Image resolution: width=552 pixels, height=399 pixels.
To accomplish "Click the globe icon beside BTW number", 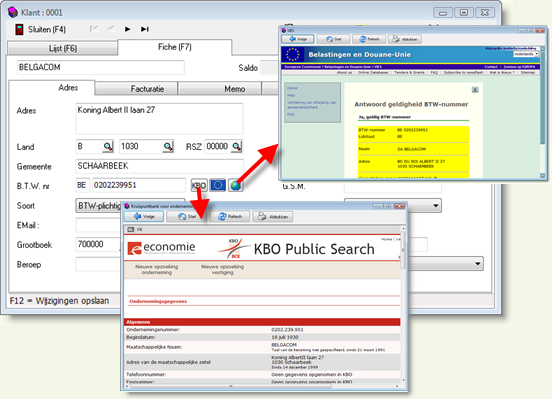I will pos(235,185).
